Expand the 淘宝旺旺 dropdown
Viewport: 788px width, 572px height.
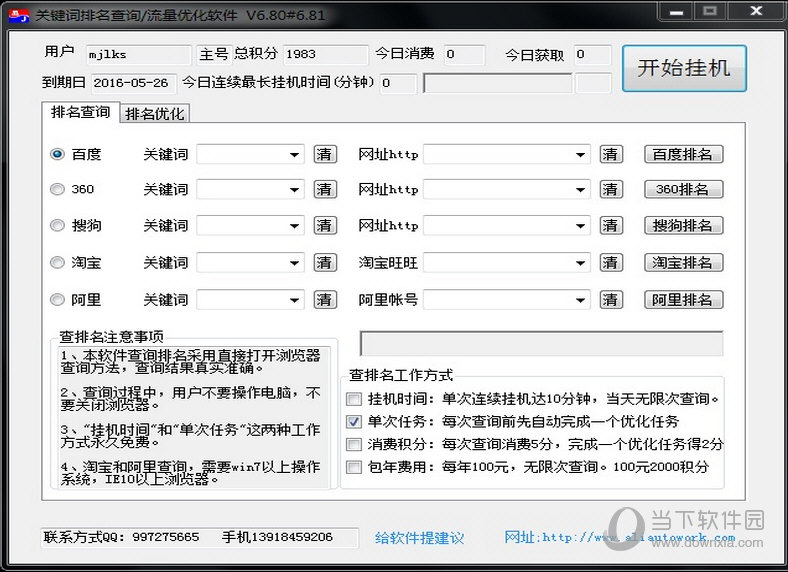click(580, 263)
